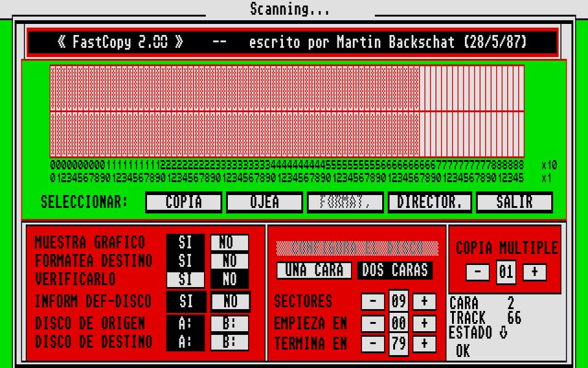Decrease EMPIEZA EN with minus button
Viewport: 588px width, 368px height.
373,323
